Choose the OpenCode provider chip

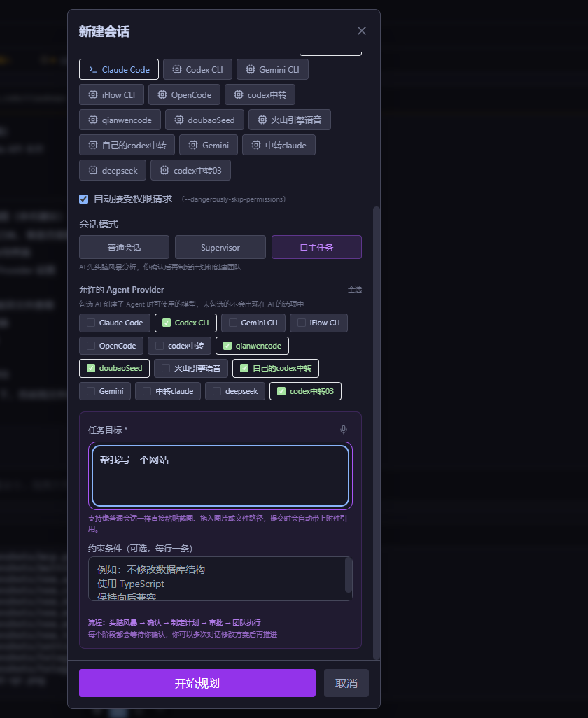click(184, 94)
